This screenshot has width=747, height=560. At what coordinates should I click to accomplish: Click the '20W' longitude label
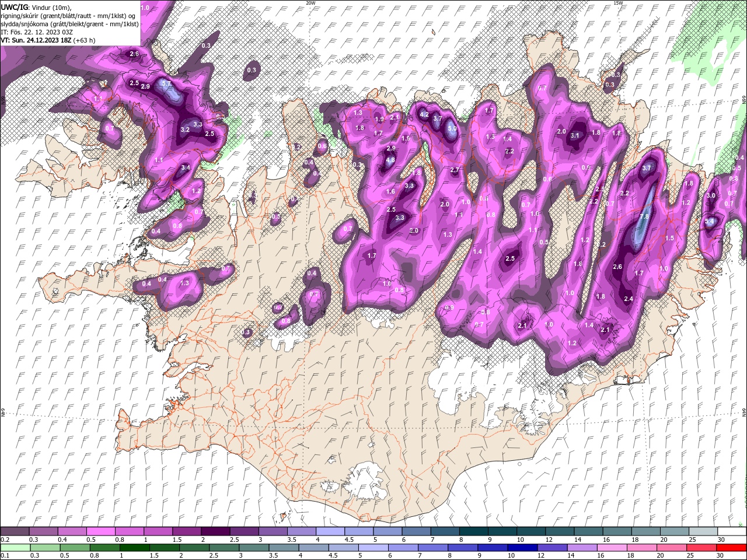(311, 3)
